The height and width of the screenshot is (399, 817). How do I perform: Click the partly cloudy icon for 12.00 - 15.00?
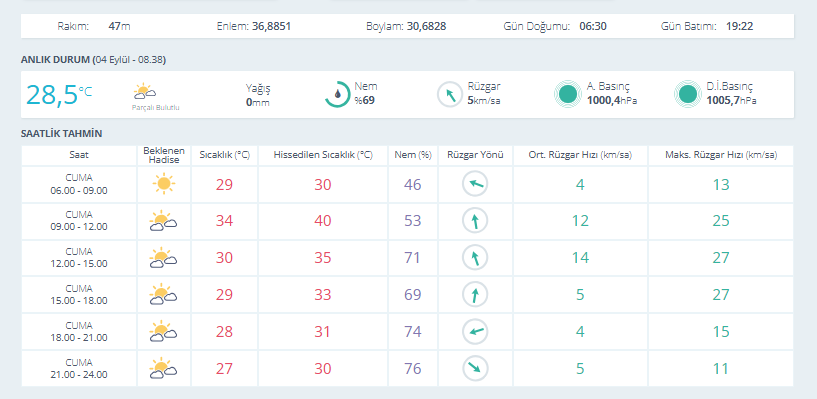pyautogui.click(x=163, y=258)
